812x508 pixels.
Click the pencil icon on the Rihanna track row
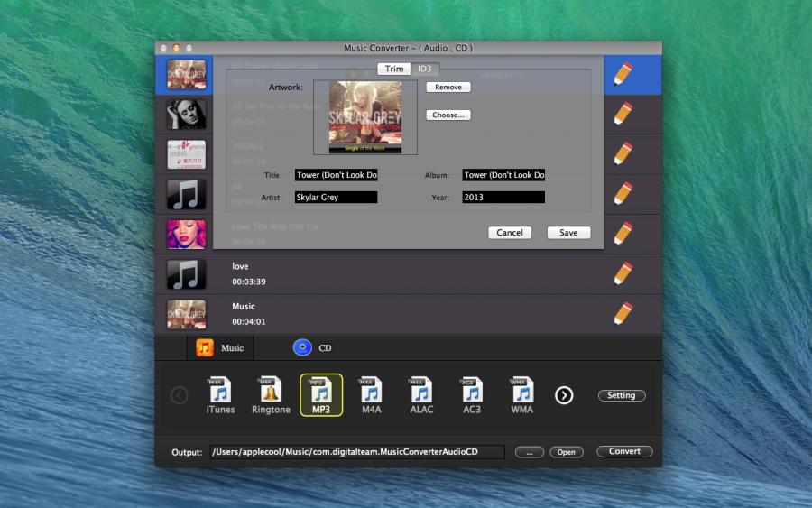(x=623, y=234)
